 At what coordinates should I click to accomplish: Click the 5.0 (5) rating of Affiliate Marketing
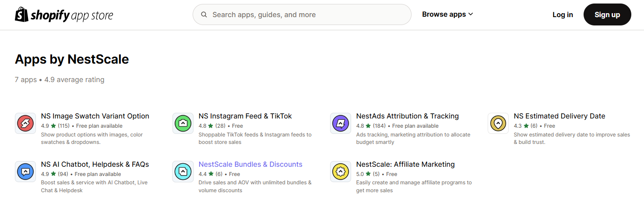point(368,174)
